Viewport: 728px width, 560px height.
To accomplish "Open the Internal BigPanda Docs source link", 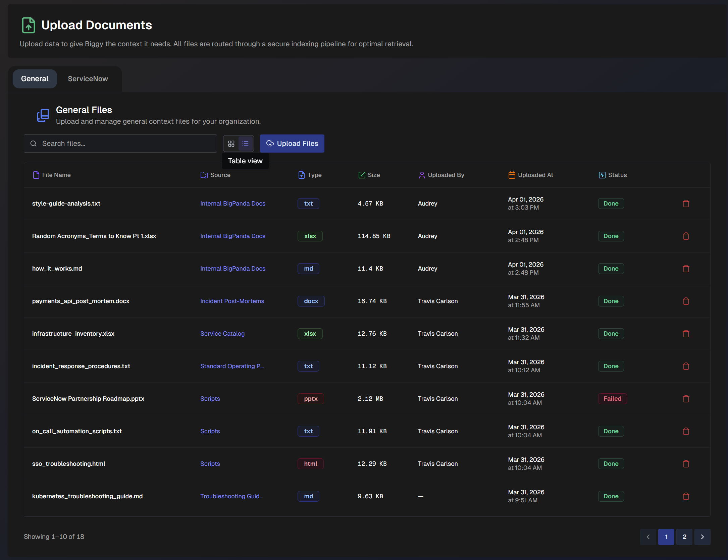I will [232, 203].
